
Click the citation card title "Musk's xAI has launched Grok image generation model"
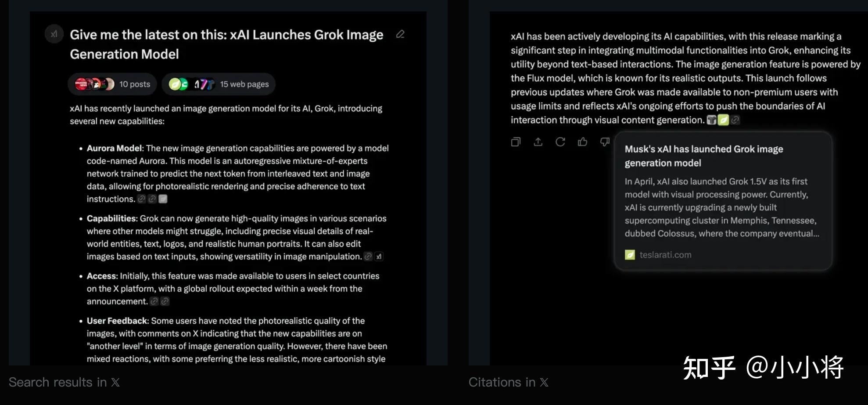click(704, 156)
